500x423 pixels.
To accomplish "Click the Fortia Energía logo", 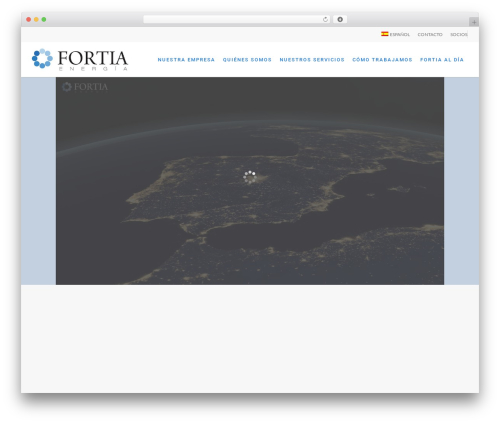I will point(80,59).
